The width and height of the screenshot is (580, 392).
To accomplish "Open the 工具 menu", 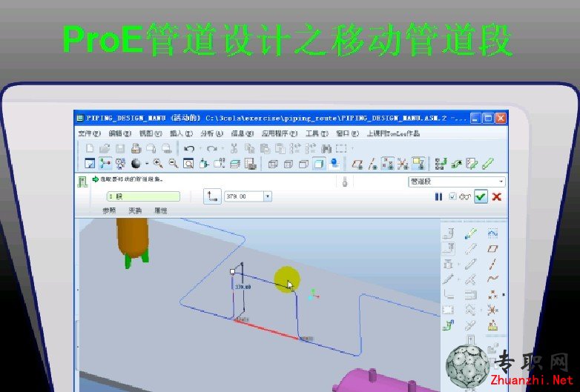I will coord(317,133).
